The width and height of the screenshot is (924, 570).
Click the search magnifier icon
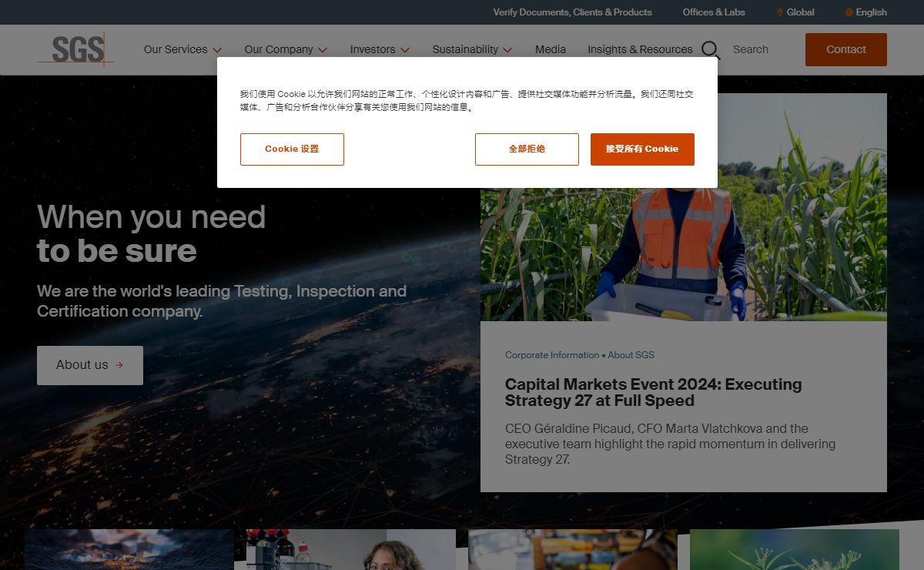(x=711, y=50)
